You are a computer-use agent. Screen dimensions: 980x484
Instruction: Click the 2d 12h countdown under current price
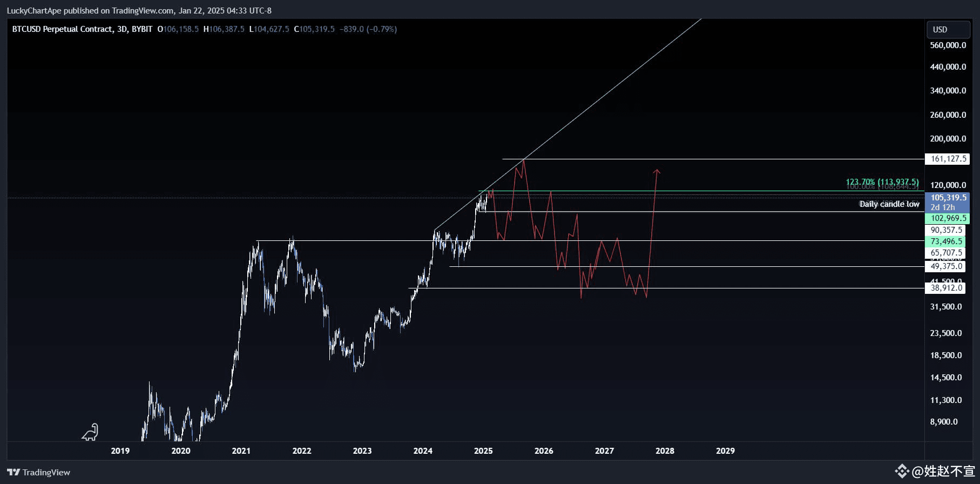tap(943, 207)
